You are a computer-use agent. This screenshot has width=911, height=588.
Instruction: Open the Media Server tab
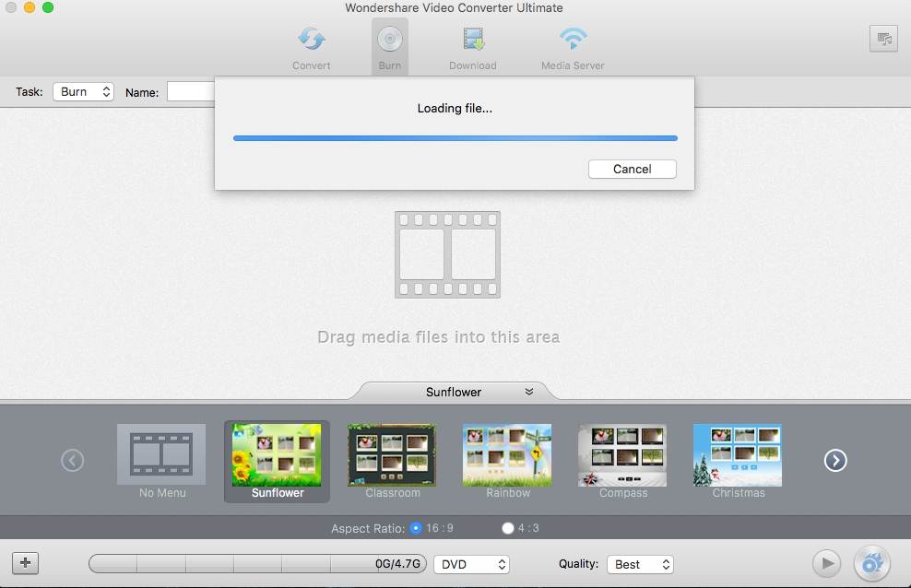click(573, 49)
